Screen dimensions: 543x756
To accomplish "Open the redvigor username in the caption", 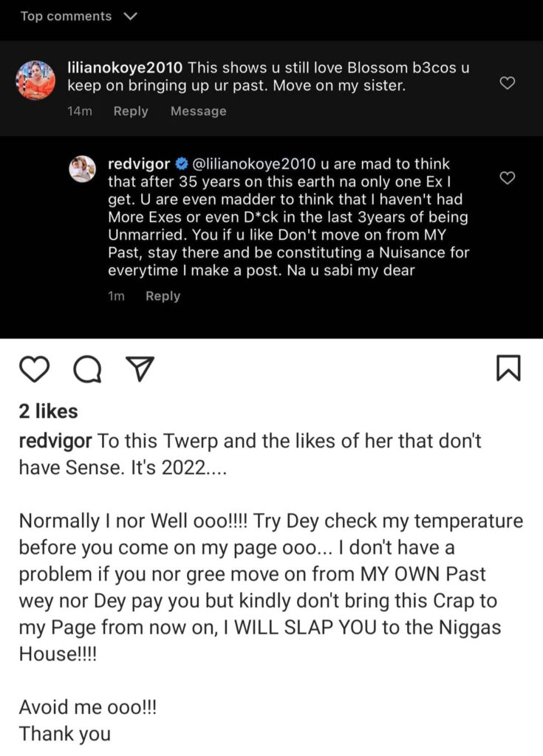I will pyautogui.click(x=55, y=441).
